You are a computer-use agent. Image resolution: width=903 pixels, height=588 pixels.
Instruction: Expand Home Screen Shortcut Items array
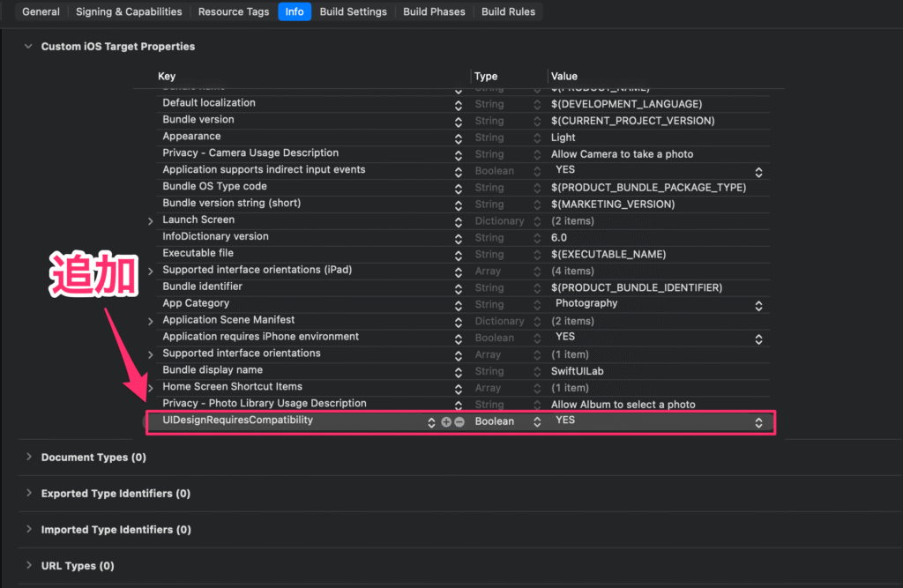pos(151,388)
